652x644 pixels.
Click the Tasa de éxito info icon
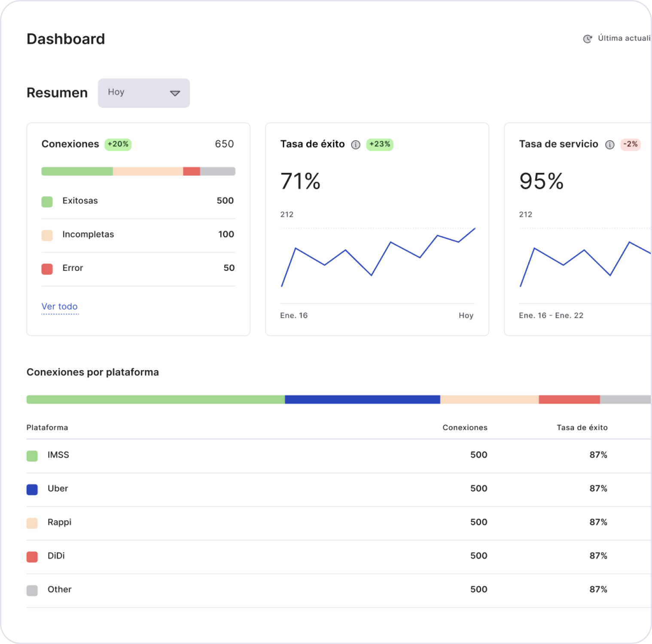pos(356,145)
